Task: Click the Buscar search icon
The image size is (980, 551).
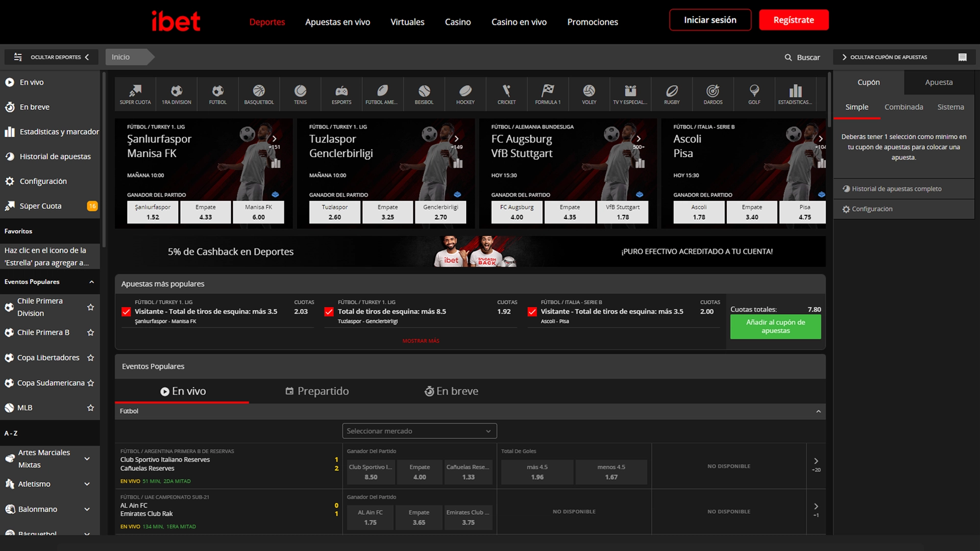Action: pyautogui.click(x=788, y=58)
